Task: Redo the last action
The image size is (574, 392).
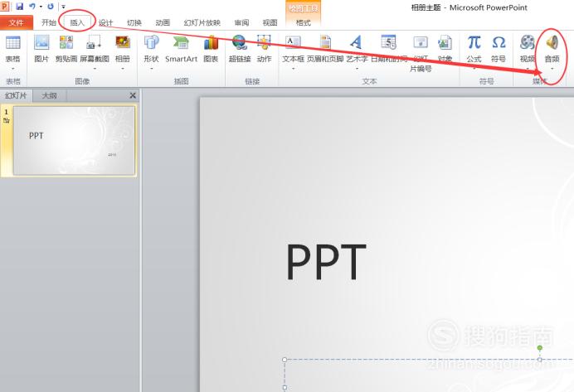Action: [x=51, y=7]
